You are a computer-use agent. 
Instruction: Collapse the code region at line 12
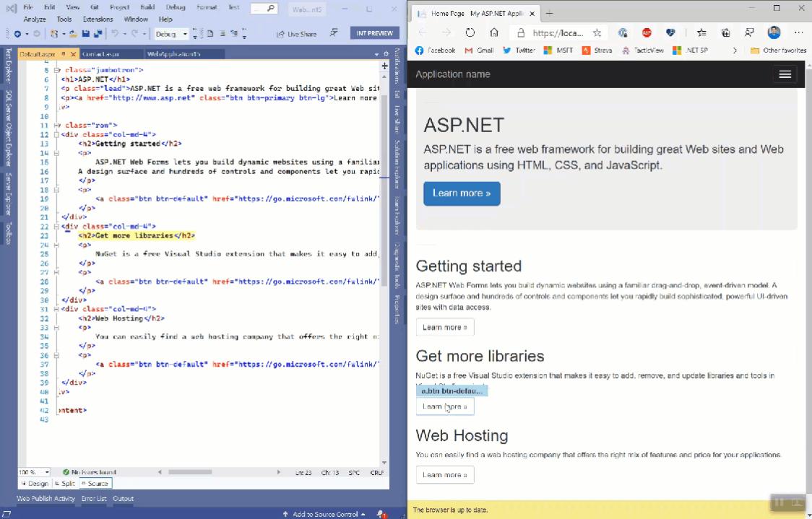coord(56,134)
